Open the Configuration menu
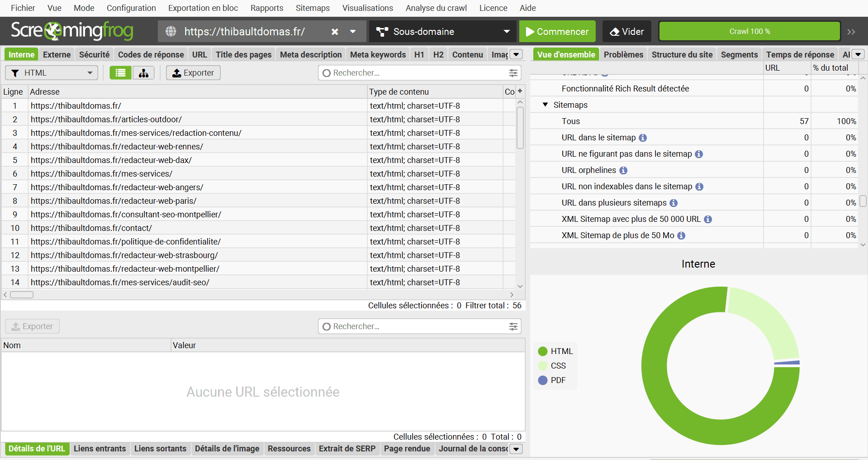This screenshot has height=460, width=868. (131, 8)
